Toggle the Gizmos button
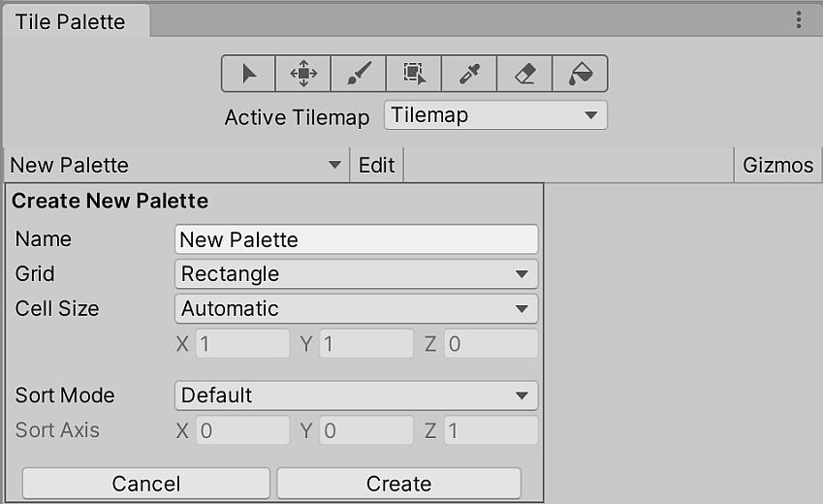Viewport: 823px width, 504px height. pos(777,165)
